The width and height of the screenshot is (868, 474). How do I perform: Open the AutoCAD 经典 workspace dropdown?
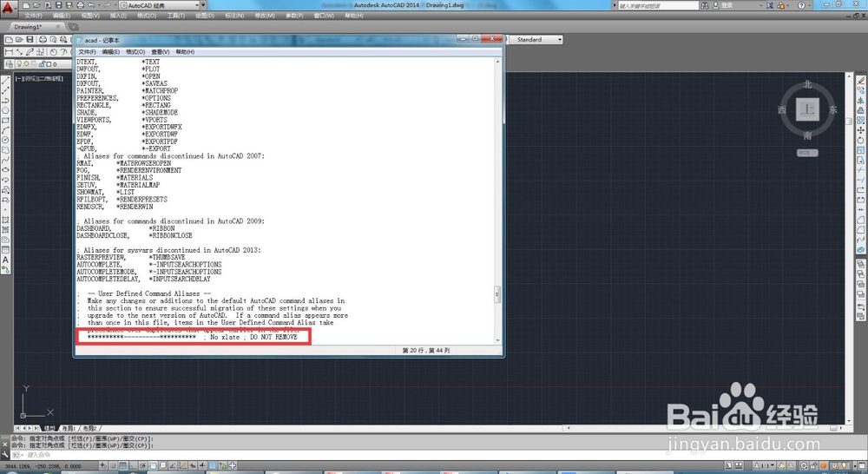(160, 5)
